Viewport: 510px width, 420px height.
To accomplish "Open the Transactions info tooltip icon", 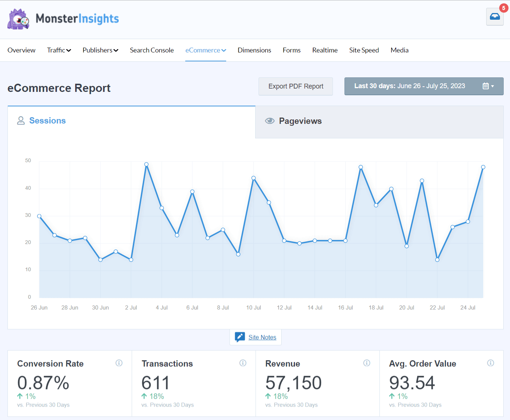I will click(243, 363).
